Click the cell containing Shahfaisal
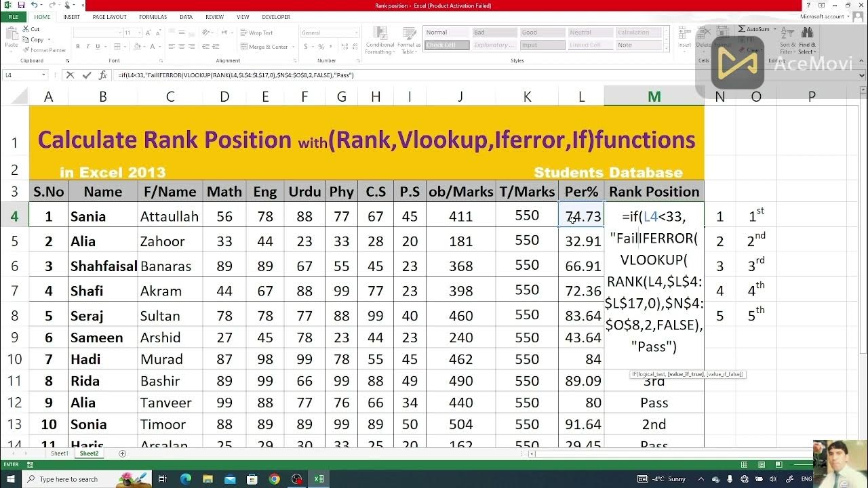Screen dimensions: 868x488 (x=103, y=266)
